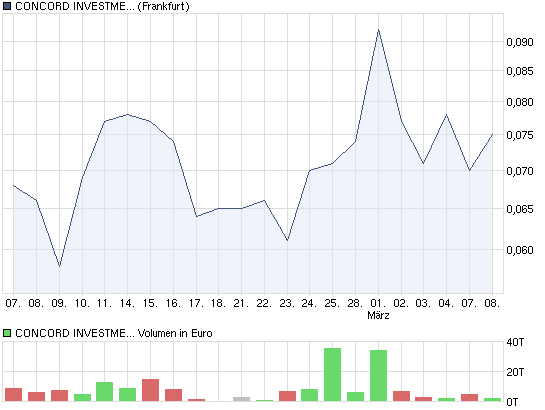Click the 0T volume axis label
The height and width of the screenshot is (410, 545).
(x=512, y=402)
